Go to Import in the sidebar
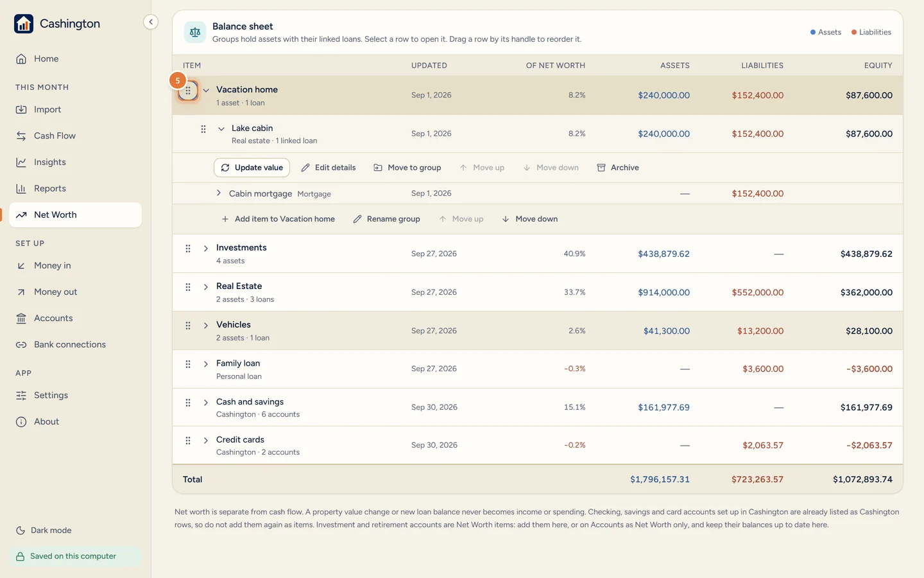 [76, 109]
